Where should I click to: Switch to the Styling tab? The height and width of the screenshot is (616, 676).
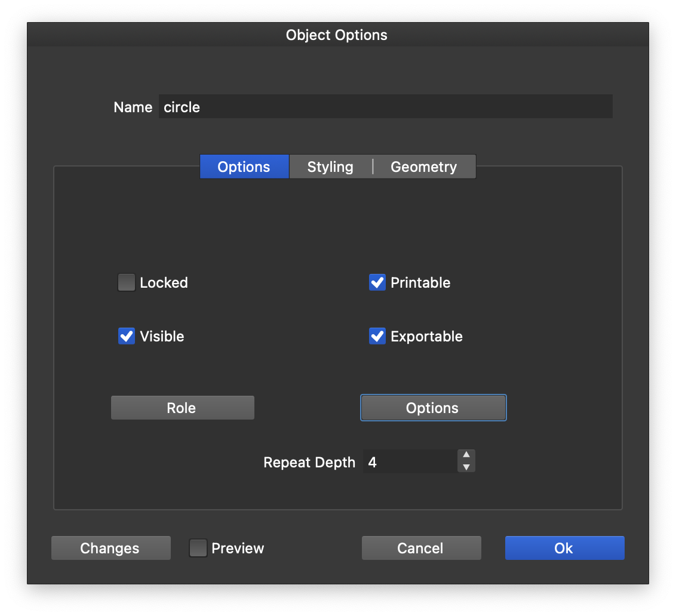(x=330, y=167)
